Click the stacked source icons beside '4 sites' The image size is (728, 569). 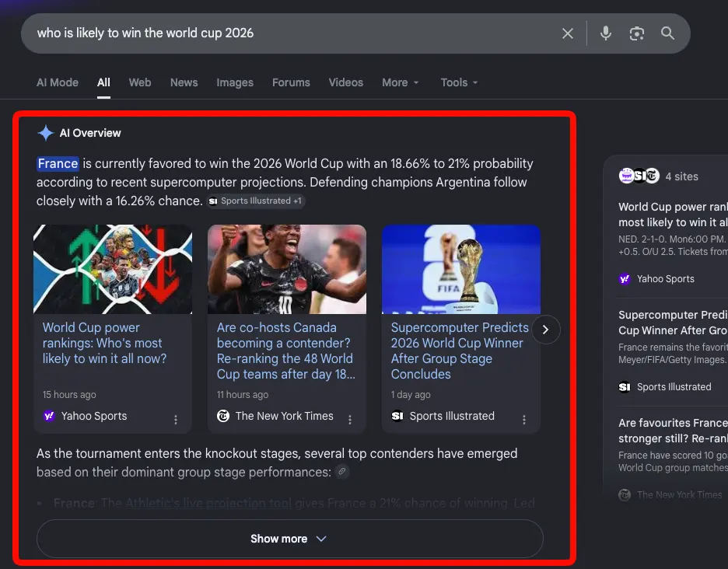639,176
